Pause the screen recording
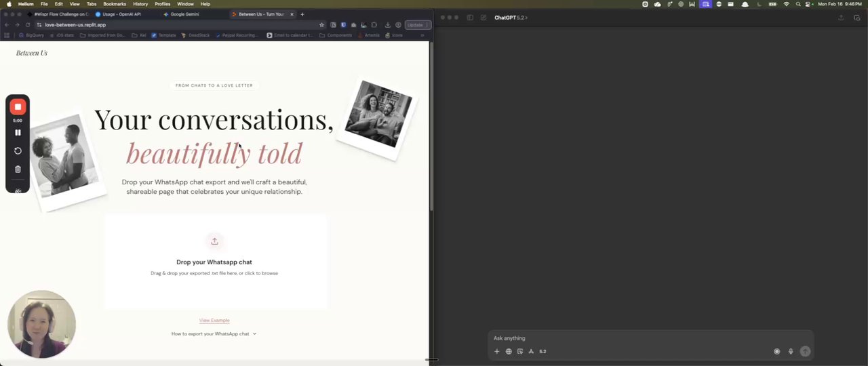868x366 pixels. click(x=18, y=132)
